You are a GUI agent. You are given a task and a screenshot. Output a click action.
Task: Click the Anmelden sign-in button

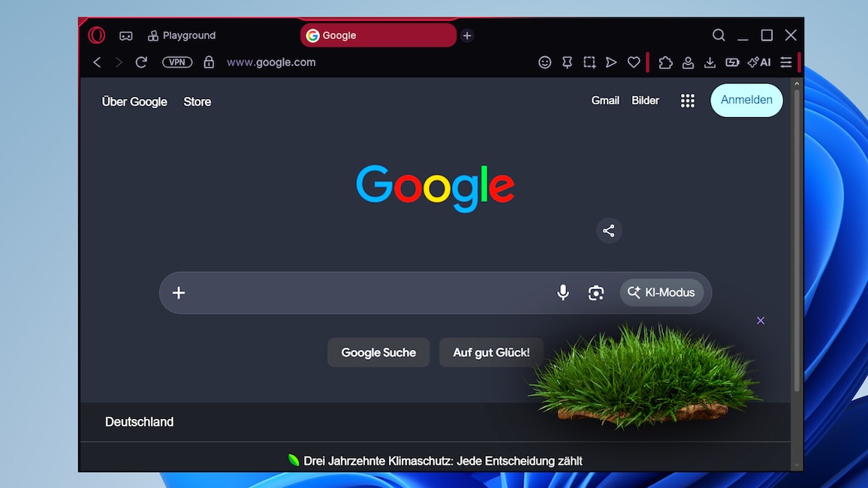coord(746,100)
